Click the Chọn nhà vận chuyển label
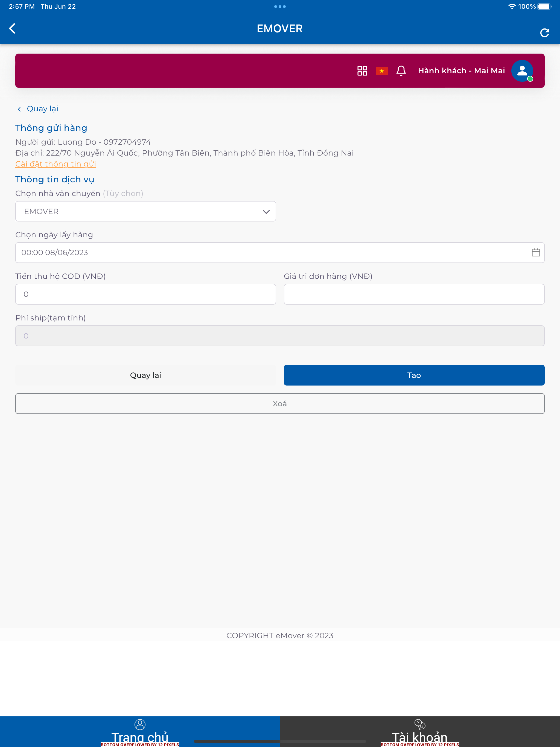The height and width of the screenshot is (747, 560). pos(58,194)
